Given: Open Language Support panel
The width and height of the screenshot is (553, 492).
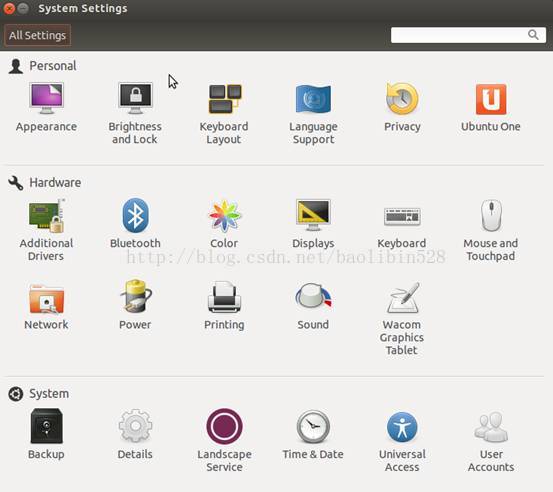Looking at the screenshot, I should 313,113.
